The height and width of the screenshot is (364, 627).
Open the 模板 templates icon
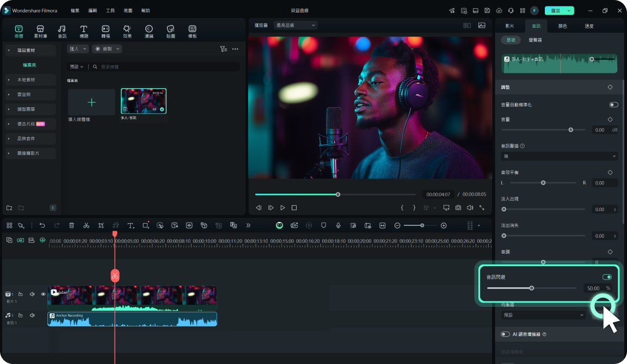[192, 31]
